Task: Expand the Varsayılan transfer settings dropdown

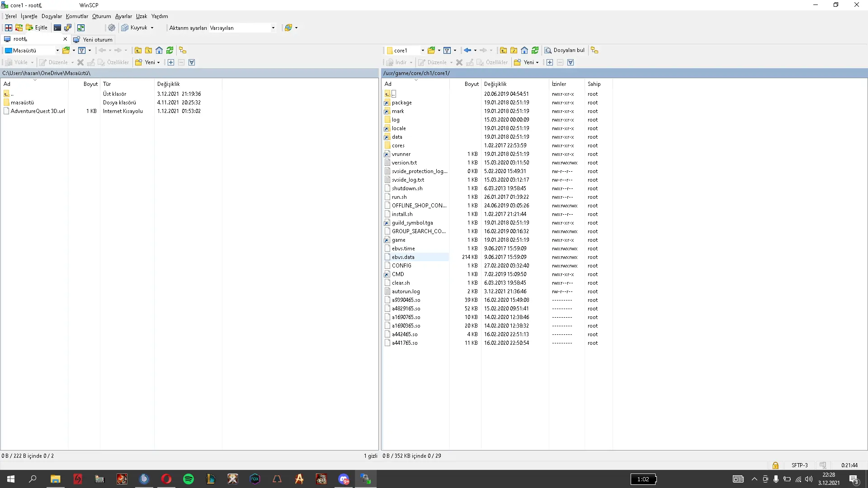Action: tap(273, 28)
